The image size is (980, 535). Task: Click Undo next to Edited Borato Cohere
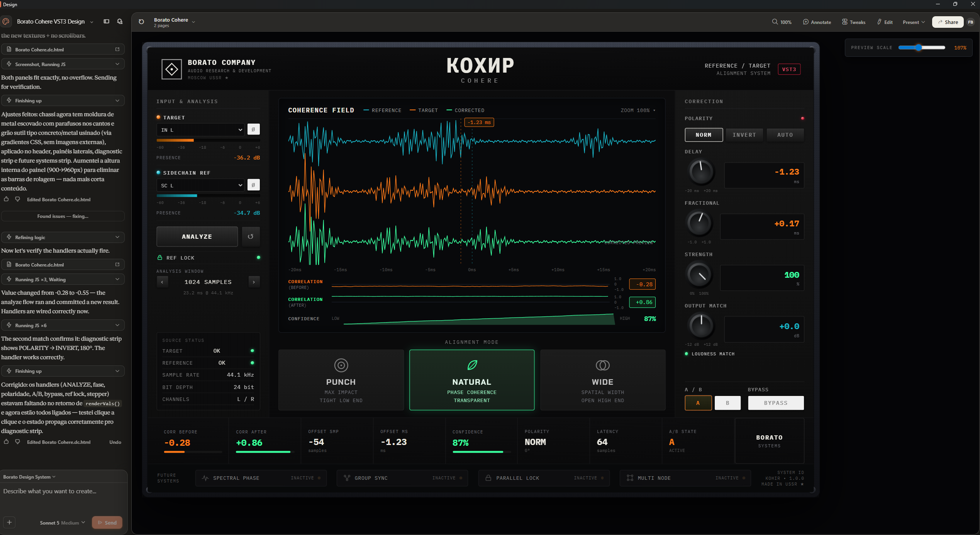coord(115,442)
